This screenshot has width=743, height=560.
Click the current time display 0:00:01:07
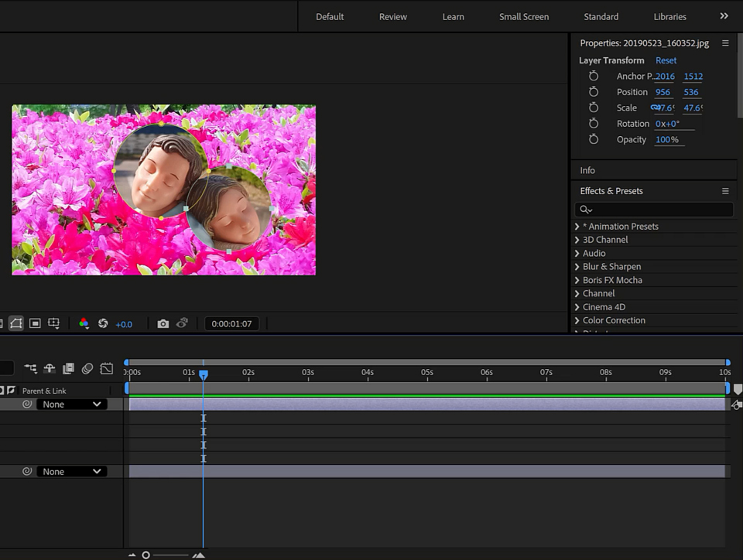pos(231,324)
